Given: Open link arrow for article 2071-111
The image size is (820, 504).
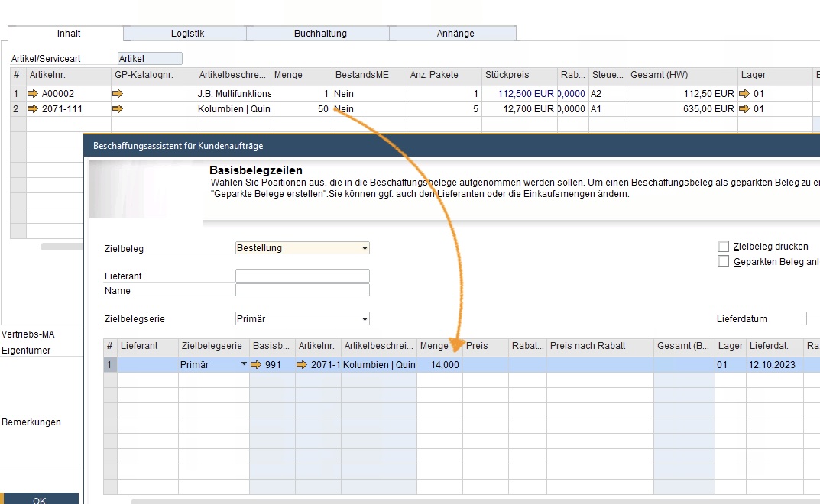Looking at the screenshot, I should click(33, 109).
